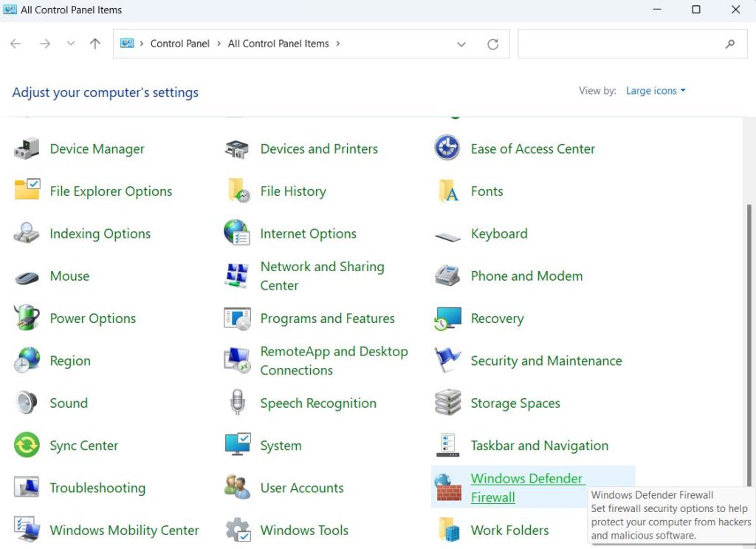
Task: Expand the chevron after All Control Panel Items
Action: click(x=338, y=44)
